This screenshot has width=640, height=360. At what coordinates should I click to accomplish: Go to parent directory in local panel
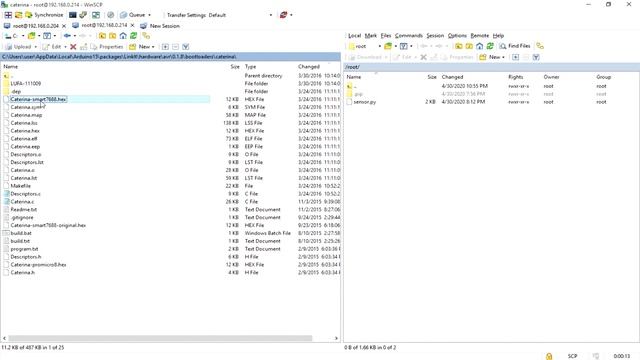(x=102, y=36)
